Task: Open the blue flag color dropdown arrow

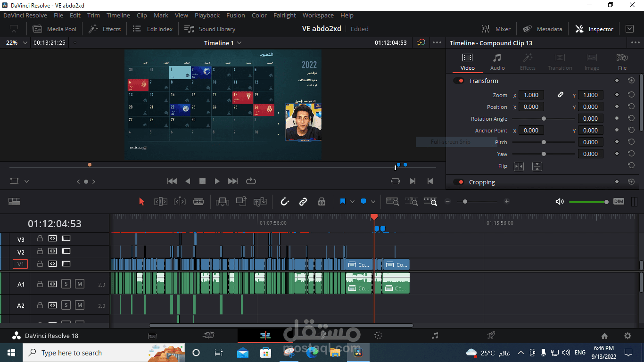Action: (x=353, y=202)
